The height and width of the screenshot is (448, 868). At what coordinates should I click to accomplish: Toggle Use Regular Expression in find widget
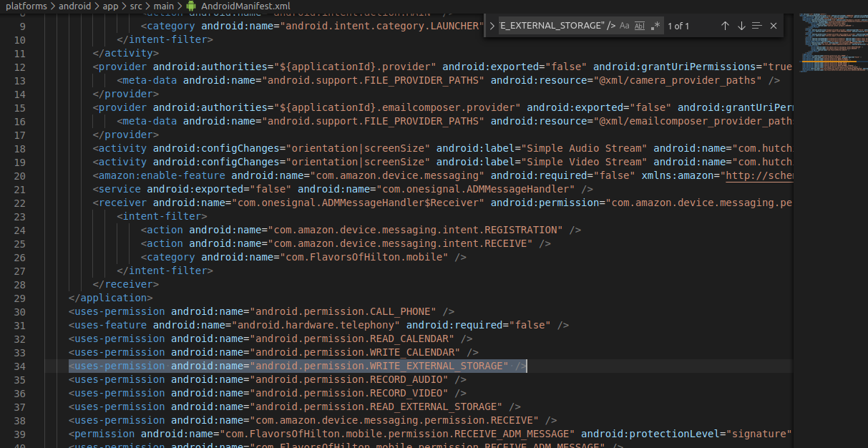click(655, 26)
